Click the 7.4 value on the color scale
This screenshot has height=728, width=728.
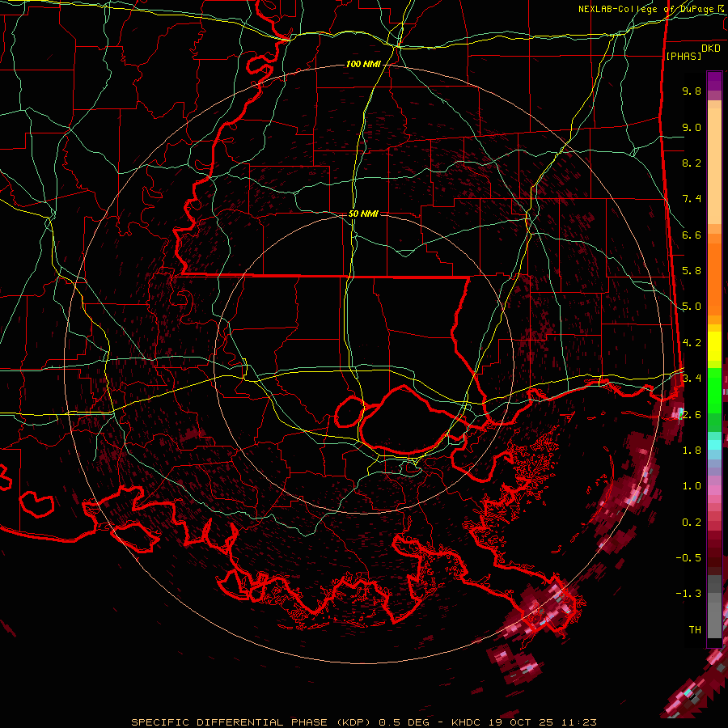tap(692, 199)
